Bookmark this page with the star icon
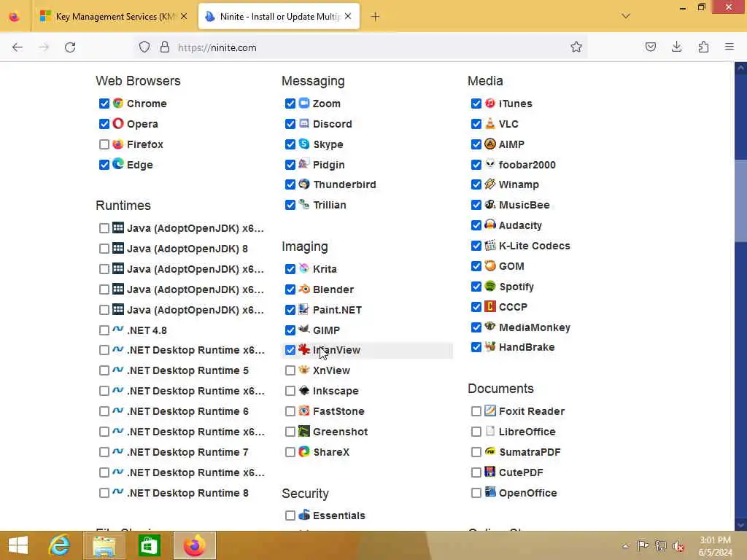The image size is (747, 560). 576,47
